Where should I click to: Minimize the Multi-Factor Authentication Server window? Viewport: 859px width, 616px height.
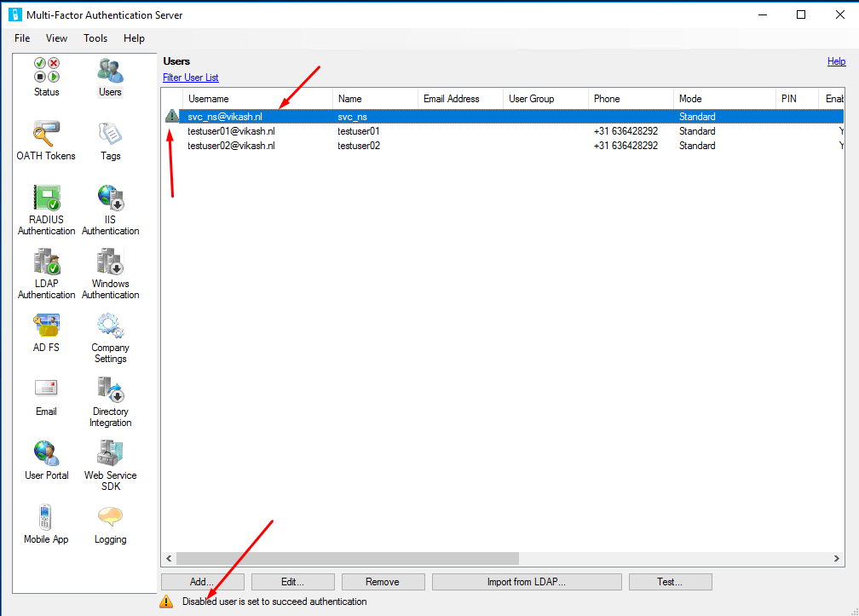coord(763,14)
